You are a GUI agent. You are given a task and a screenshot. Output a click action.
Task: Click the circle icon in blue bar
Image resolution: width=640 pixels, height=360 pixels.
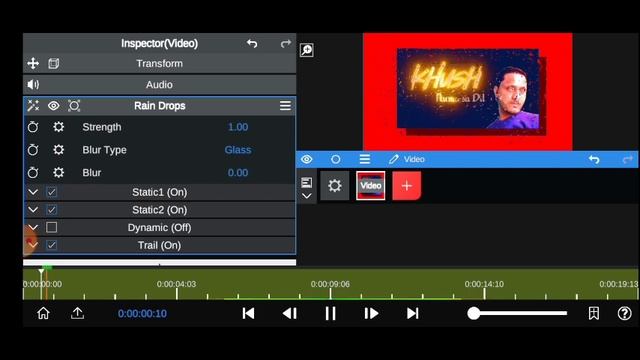coord(336,159)
